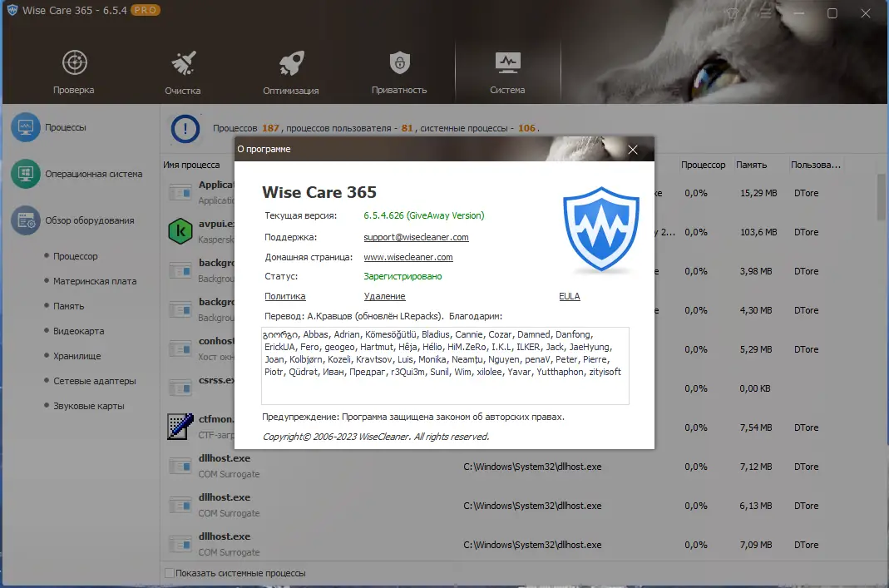Click the 0,00 KB memory value

754,388
